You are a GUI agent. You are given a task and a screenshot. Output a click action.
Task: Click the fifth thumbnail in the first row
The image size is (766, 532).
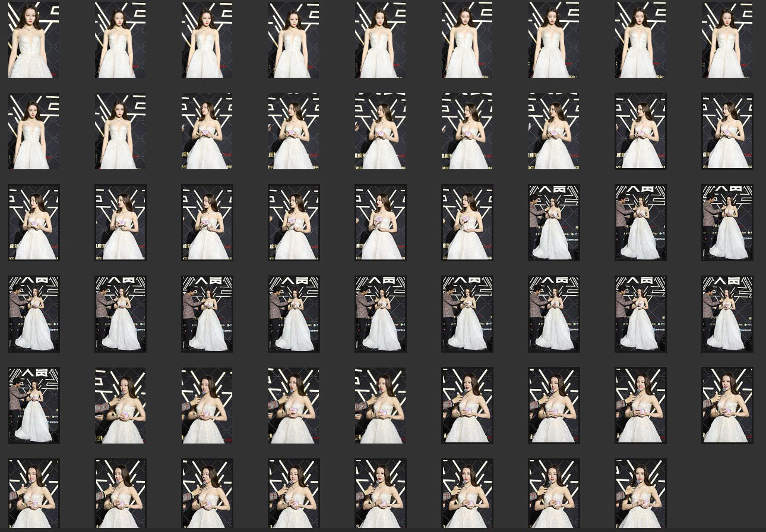click(x=380, y=40)
